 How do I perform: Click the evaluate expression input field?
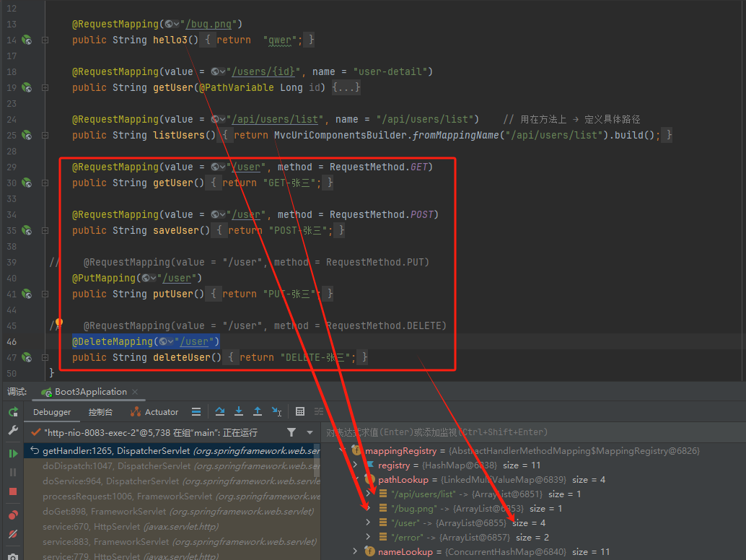click(x=533, y=432)
